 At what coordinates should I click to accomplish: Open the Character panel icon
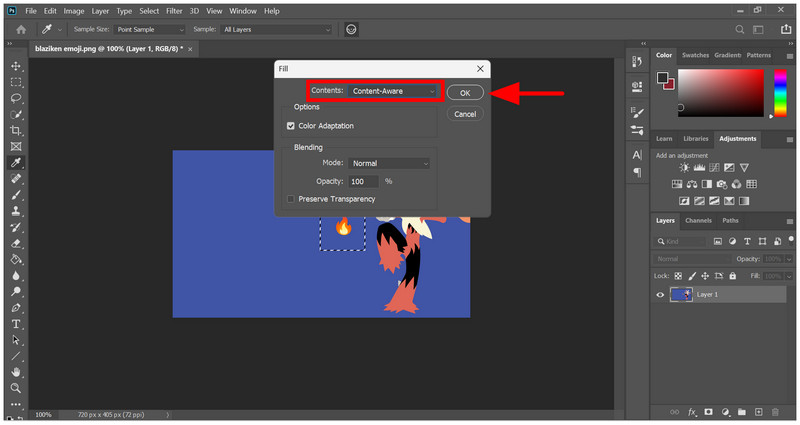(637, 155)
